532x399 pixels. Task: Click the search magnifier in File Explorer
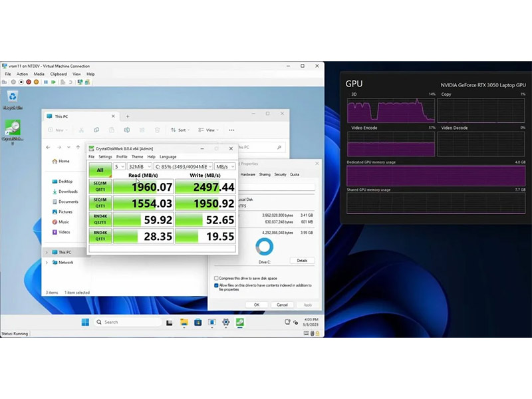279,147
